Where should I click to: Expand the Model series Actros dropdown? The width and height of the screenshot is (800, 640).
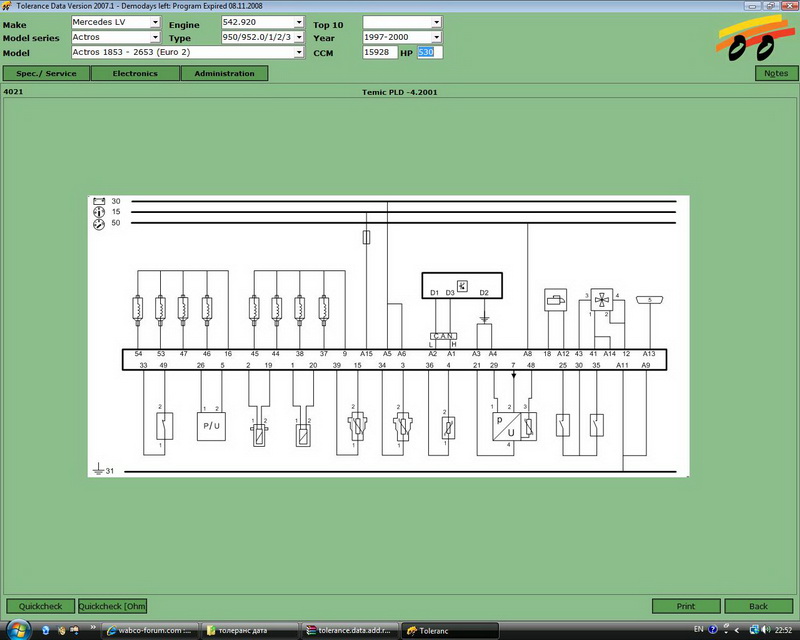click(155, 37)
